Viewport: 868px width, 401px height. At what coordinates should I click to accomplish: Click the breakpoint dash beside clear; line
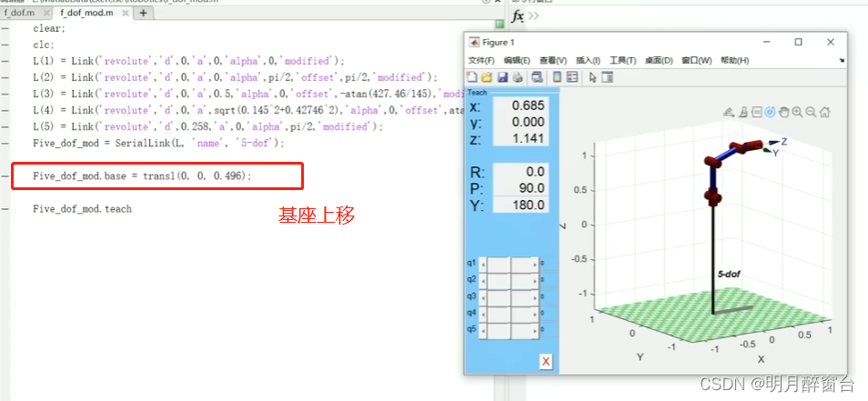coord(5,28)
